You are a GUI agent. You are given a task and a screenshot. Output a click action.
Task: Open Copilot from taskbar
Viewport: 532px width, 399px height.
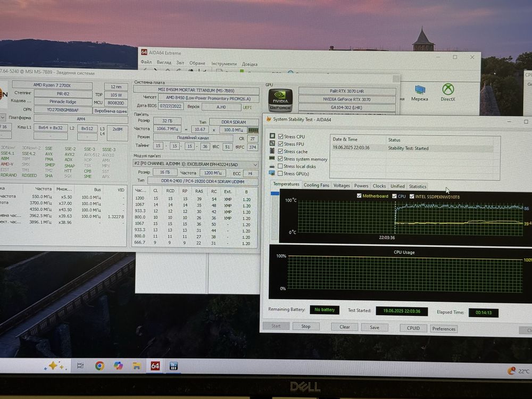coord(118,365)
